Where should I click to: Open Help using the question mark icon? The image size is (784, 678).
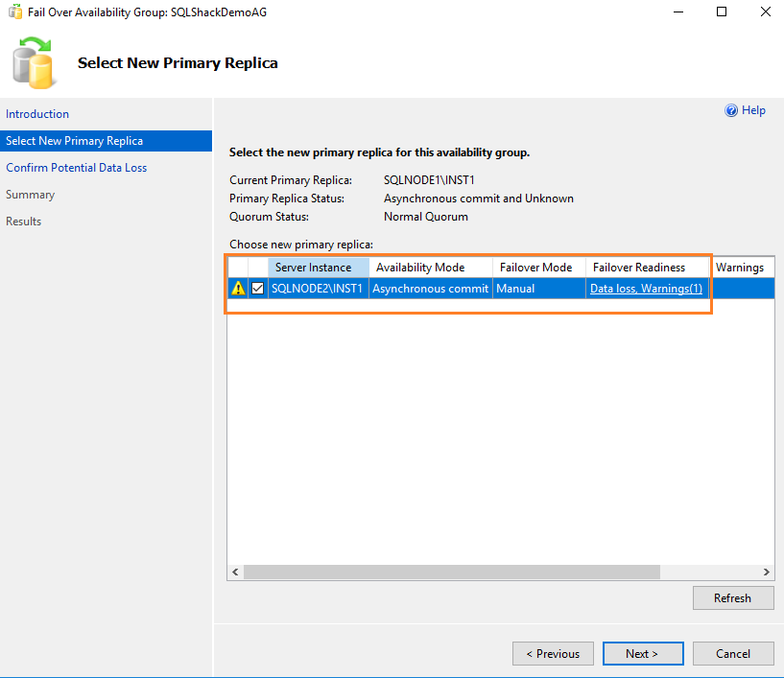coord(732,110)
